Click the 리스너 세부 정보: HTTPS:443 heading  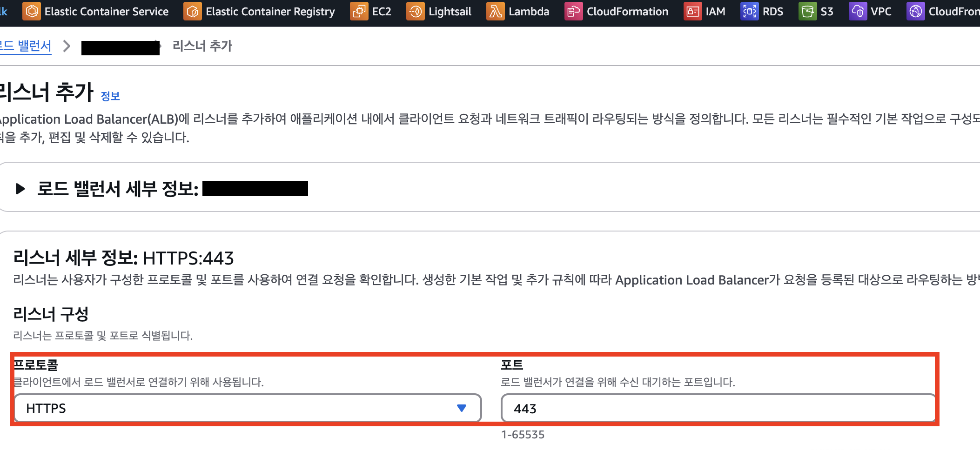123,258
